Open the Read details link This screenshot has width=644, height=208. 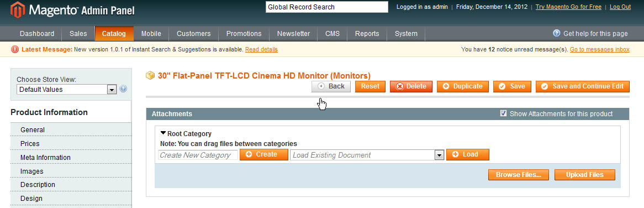(x=261, y=49)
